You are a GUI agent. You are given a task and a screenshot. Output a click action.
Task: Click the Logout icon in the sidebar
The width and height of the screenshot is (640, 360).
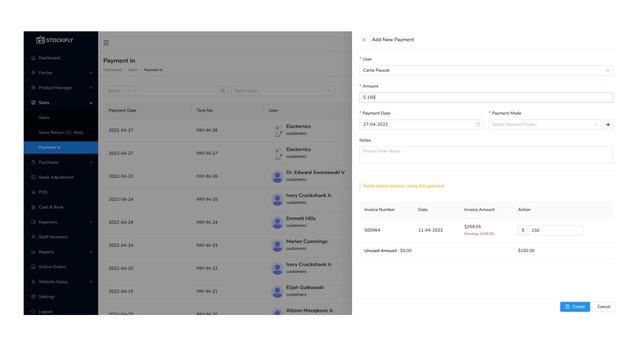point(33,311)
